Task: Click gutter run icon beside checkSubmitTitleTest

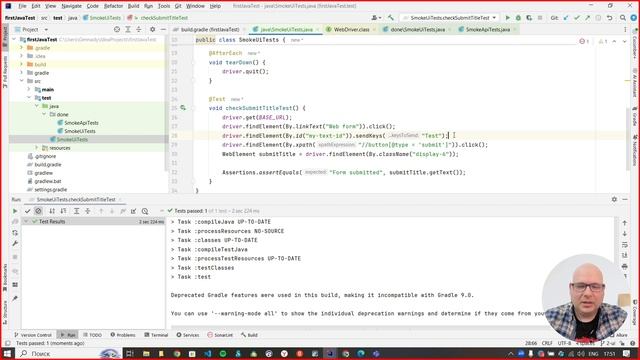Action: 183,108
